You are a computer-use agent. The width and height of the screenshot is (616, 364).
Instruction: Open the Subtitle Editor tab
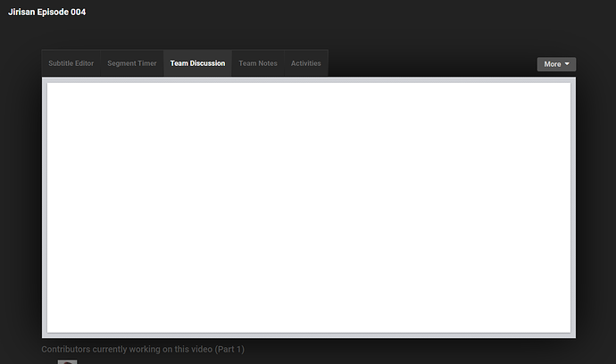71,63
